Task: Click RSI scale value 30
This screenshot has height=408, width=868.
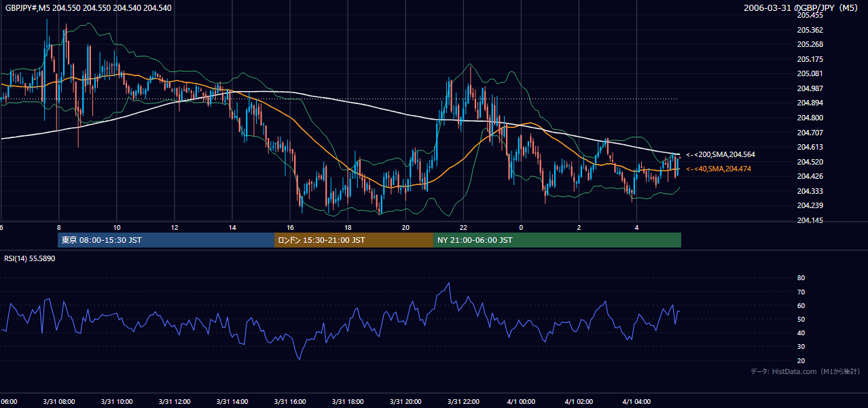Action: pos(801,347)
